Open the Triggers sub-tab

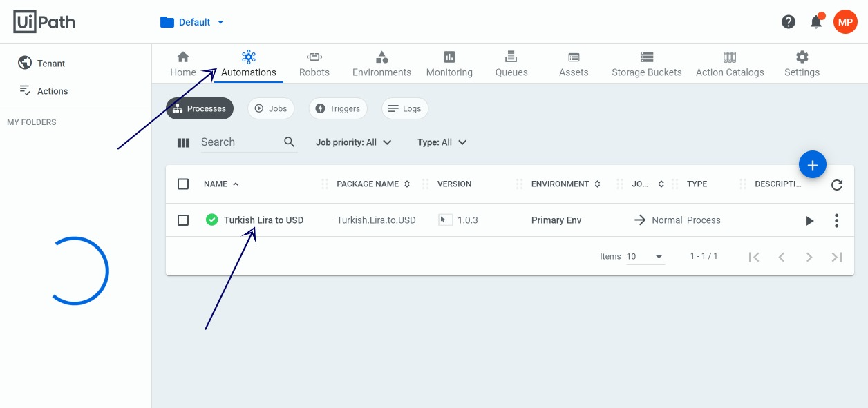338,108
